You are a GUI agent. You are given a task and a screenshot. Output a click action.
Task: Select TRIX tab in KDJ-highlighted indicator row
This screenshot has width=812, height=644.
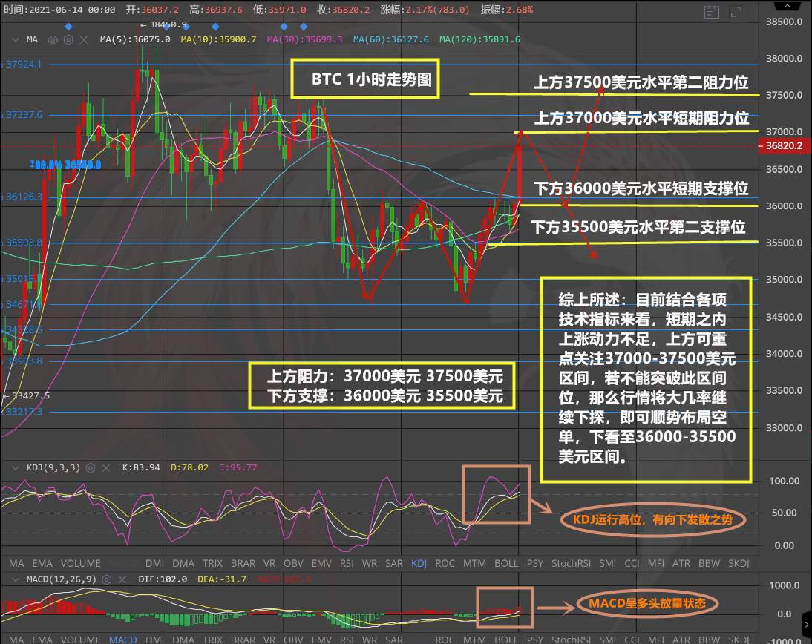(212, 563)
